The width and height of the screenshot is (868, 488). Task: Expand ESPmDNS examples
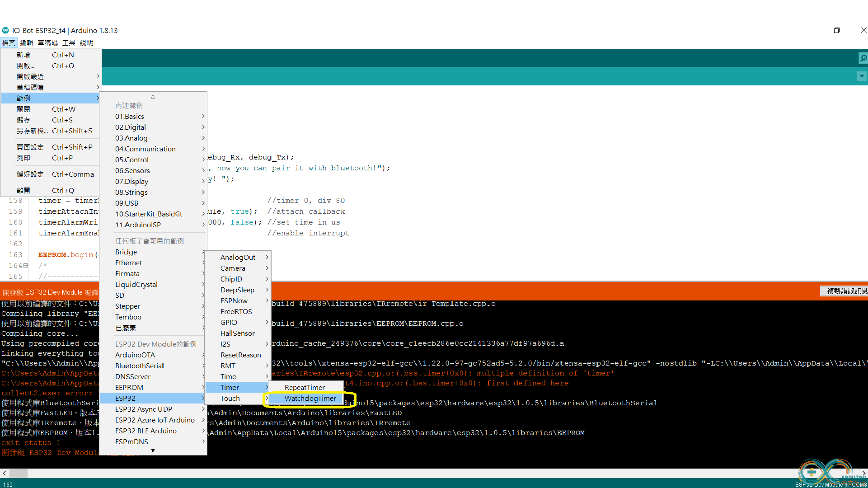coord(153,441)
